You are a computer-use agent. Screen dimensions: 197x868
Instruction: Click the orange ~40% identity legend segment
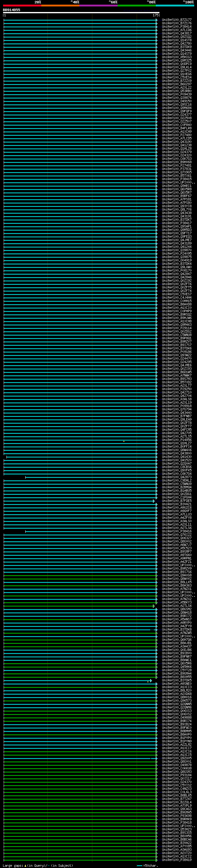click(60, 6)
